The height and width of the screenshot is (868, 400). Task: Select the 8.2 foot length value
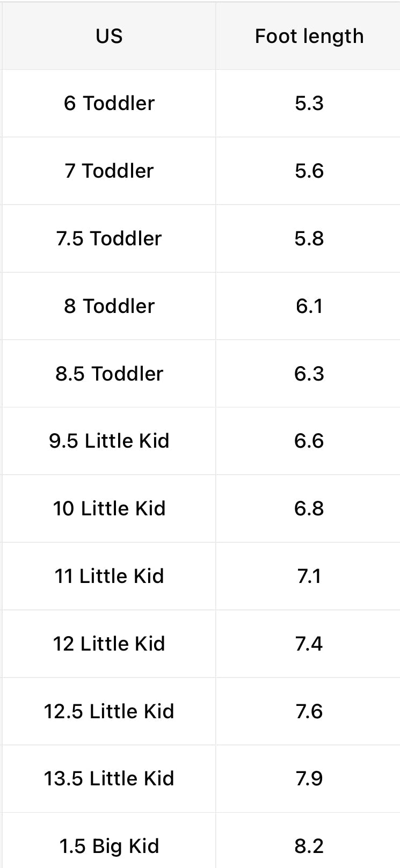pyautogui.click(x=309, y=846)
